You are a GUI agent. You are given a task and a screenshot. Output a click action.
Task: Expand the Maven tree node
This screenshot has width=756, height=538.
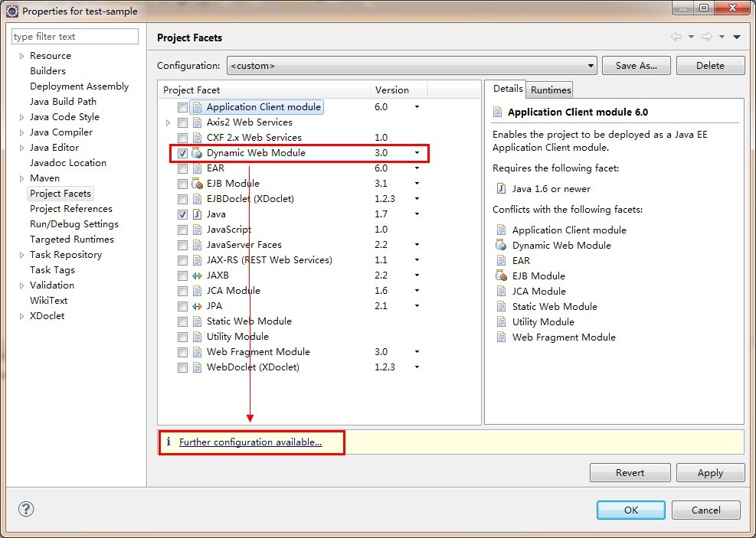(21, 178)
